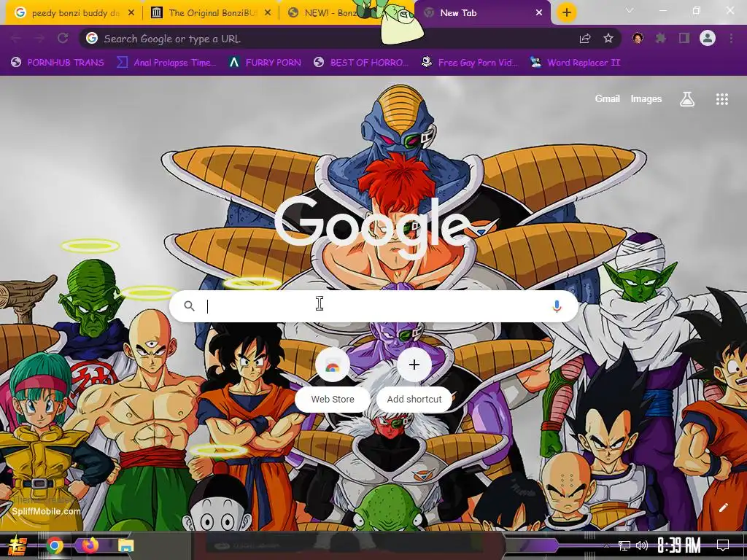Viewport: 747px width, 560px height.
Task: Switch to the 'NEW! - Bonz' tab
Action: click(x=330, y=13)
